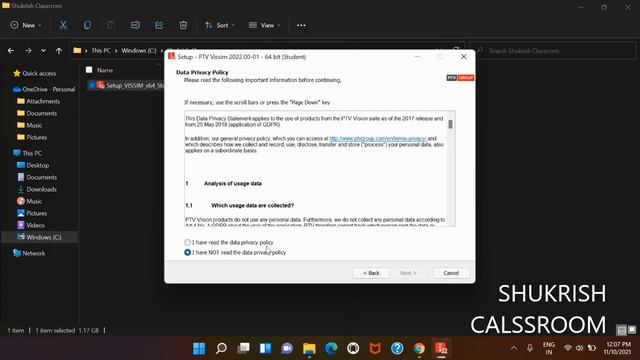Open network Wi-Fi quick settings

click(x=568, y=348)
